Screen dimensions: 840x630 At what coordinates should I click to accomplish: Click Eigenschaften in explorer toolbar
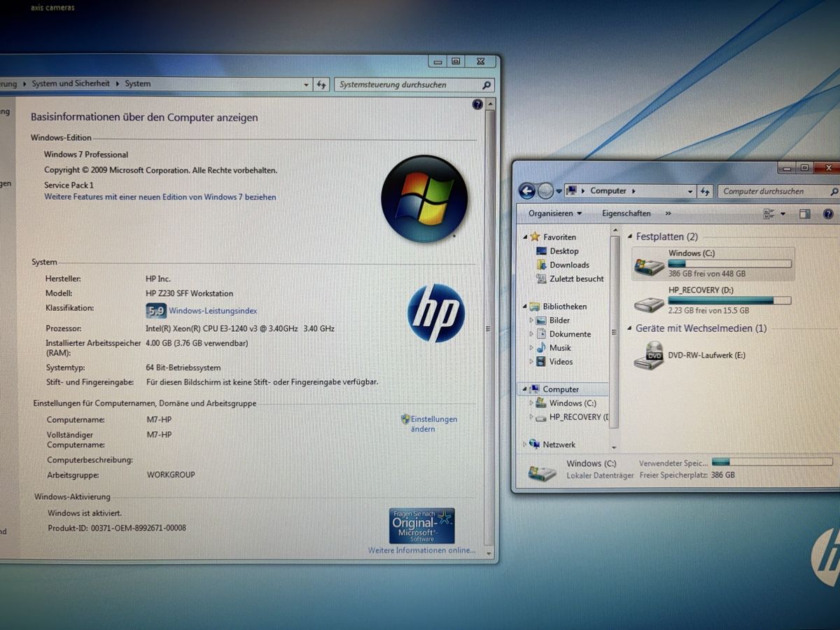coord(626,213)
